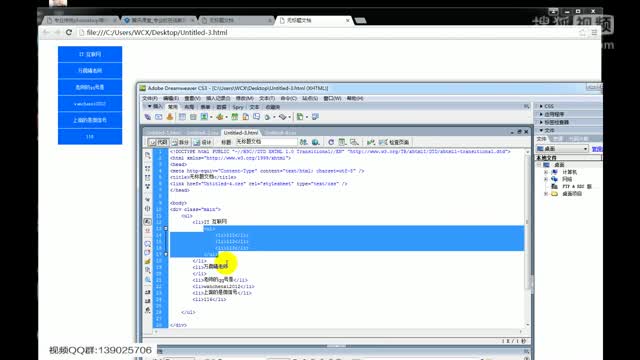
Task: Click the document title field showing 无标题文档
Action: (266, 142)
